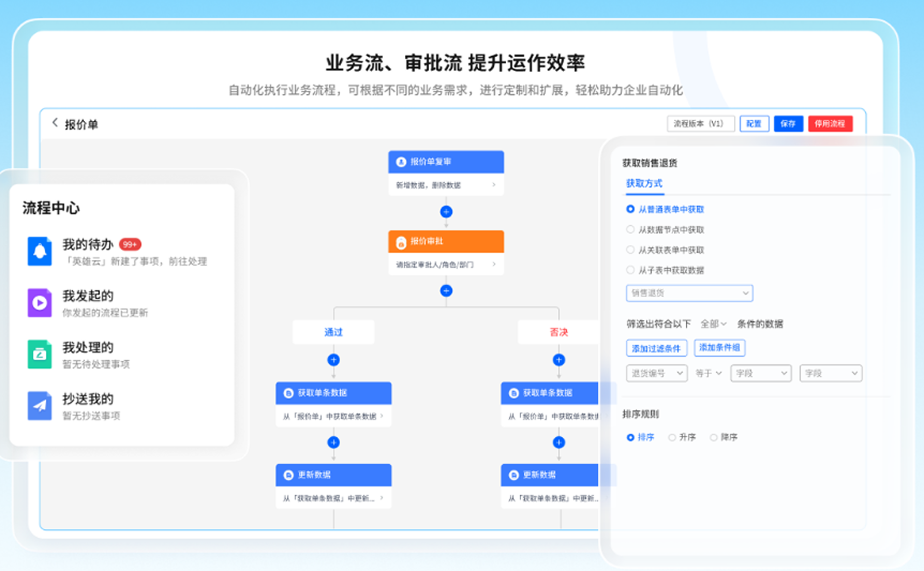The width and height of the screenshot is (924, 571).
Task: Open the 等于 operator dropdown
Action: [708, 373]
